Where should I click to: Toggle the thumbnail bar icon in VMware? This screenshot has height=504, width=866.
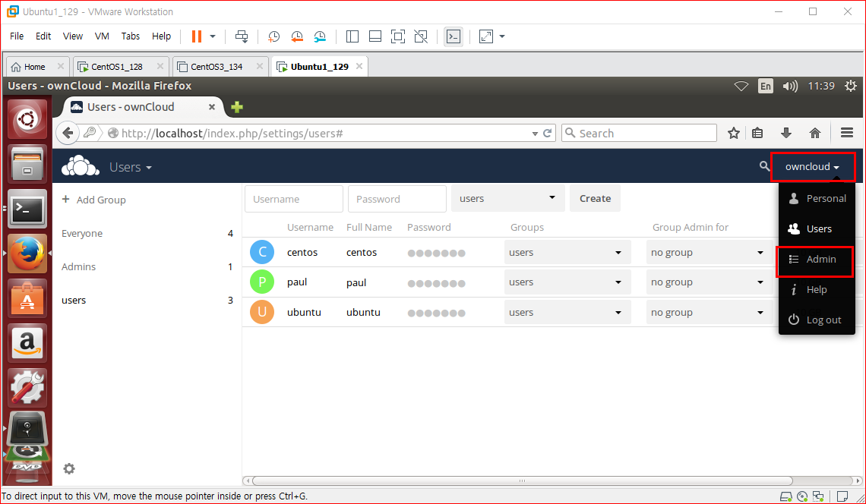tap(375, 36)
